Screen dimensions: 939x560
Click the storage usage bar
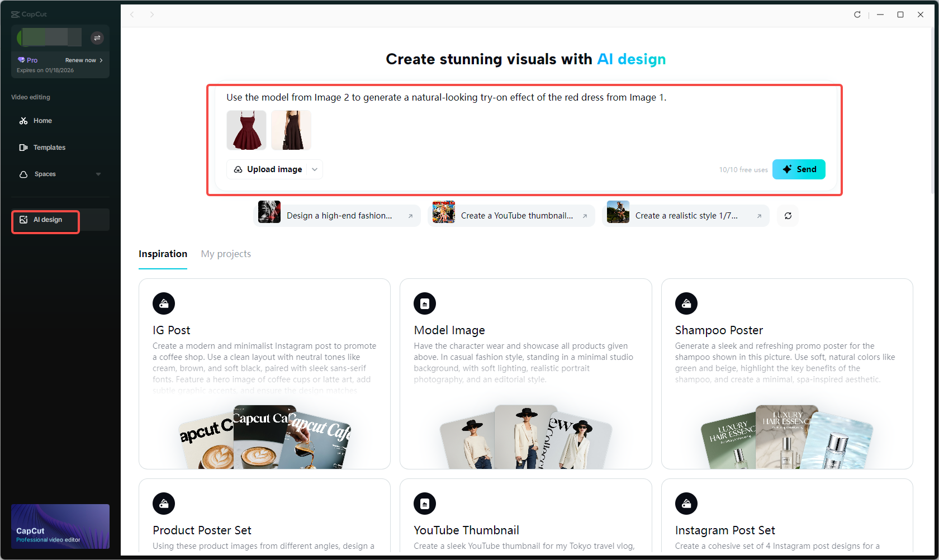pos(48,37)
